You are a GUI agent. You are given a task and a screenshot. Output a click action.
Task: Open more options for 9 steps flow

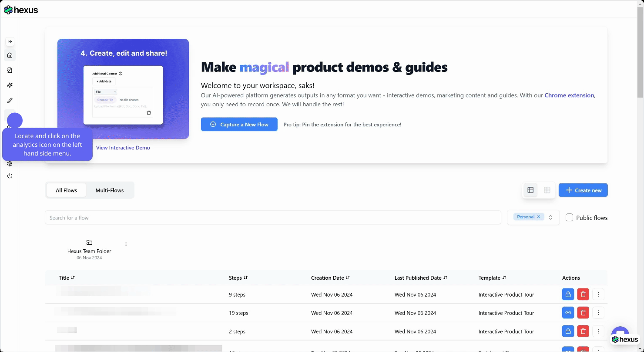pos(598,294)
